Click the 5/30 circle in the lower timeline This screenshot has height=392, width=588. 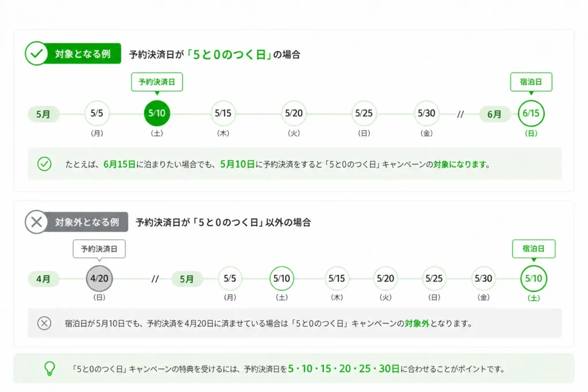coord(483,279)
